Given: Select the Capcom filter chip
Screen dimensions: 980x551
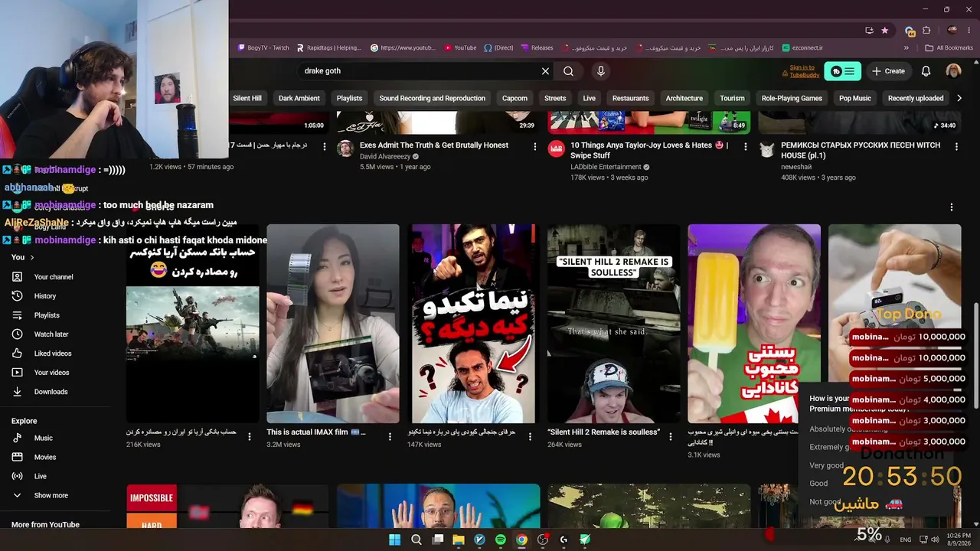Looking at the screenshot, I should pyautogui.click(x=514, y=98).
